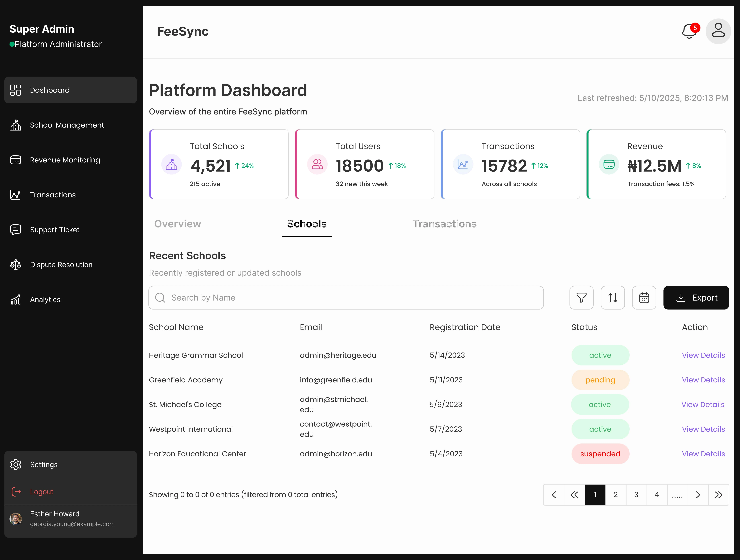740x560 pixels.
Task: View Details for St. Michael's College
Action: pyautogui.click(x=703, y=405)
